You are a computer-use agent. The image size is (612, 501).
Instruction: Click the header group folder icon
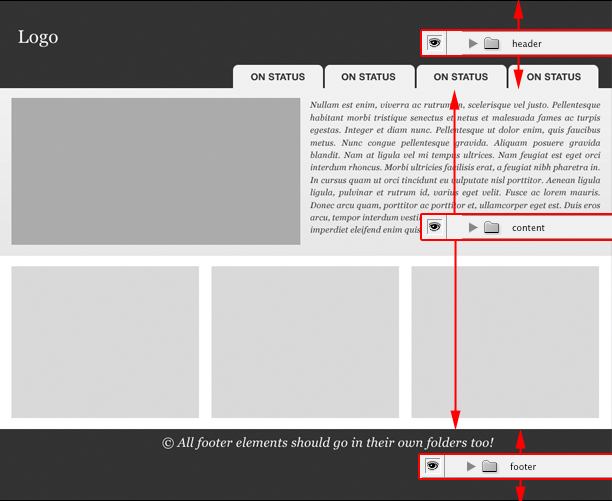point(492,43)
